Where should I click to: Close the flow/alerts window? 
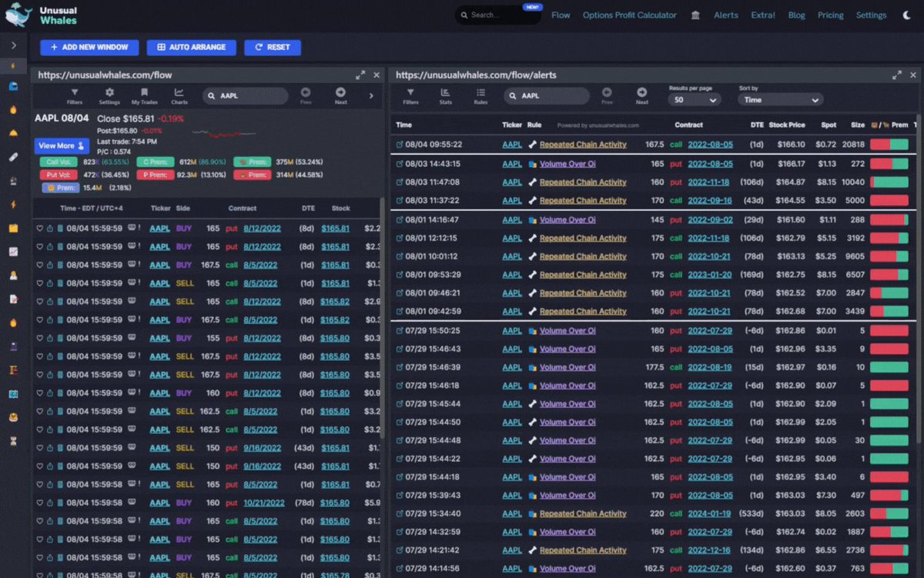point(914,75)
